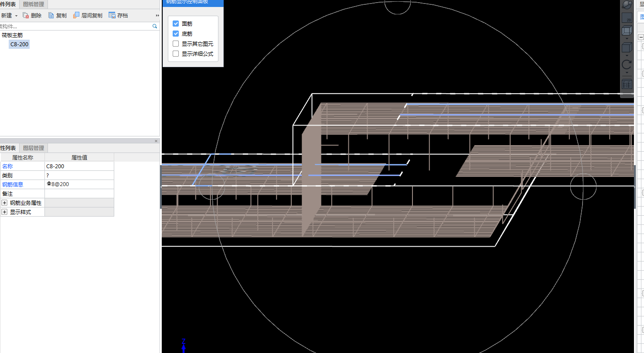Toggle the 底筋 checkbox

coord(176,34)
